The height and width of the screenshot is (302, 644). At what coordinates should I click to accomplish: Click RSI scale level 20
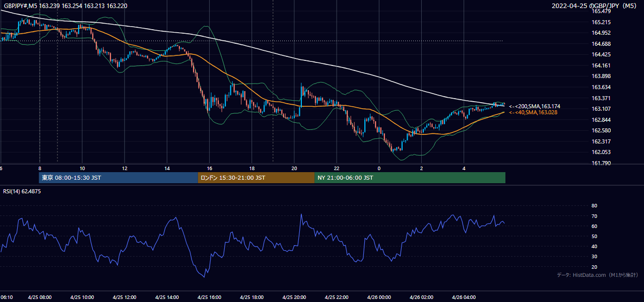click(594, 267)
